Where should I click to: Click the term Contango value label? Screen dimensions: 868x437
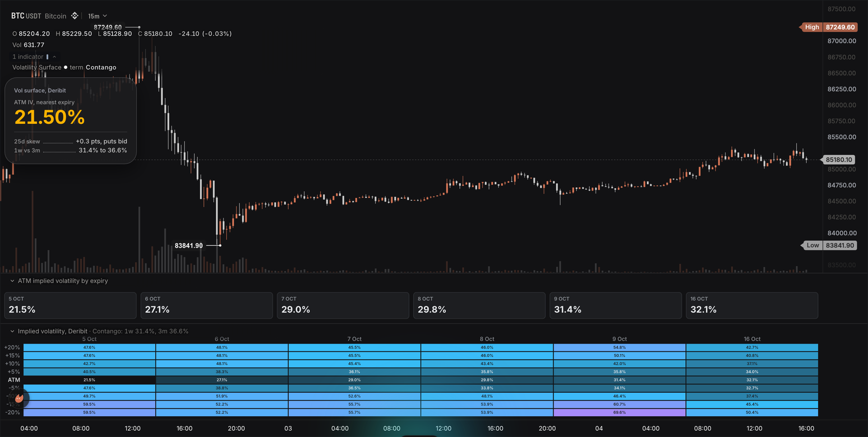tap(93, 67)
